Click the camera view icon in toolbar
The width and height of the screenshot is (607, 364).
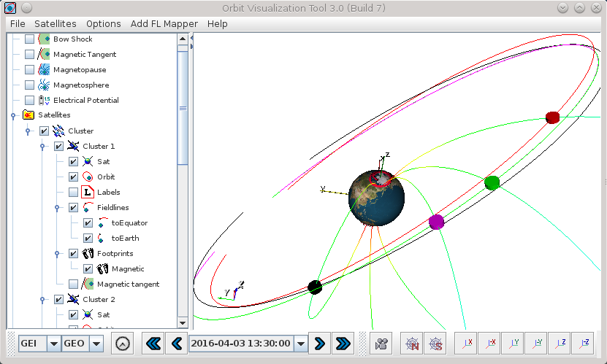click(381, 344)
